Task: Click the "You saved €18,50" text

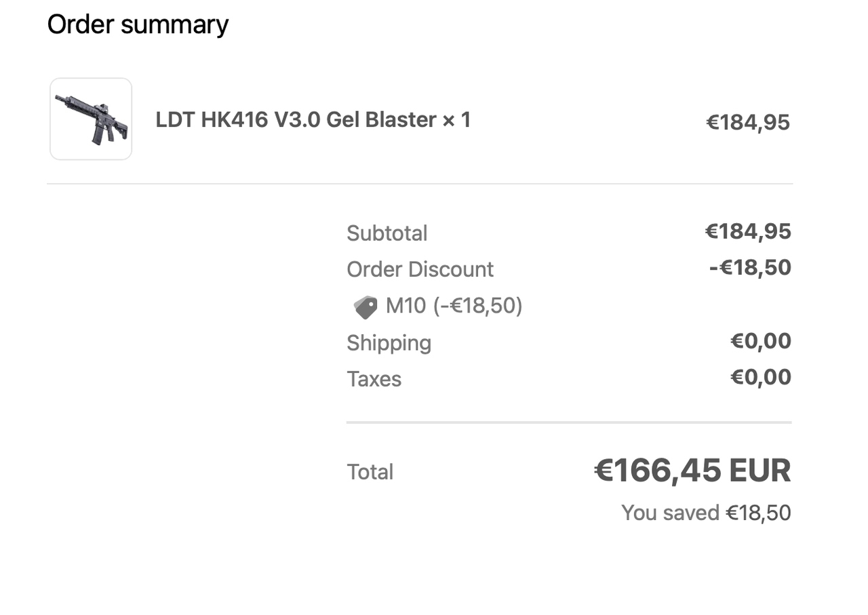Action: point(705,513)
